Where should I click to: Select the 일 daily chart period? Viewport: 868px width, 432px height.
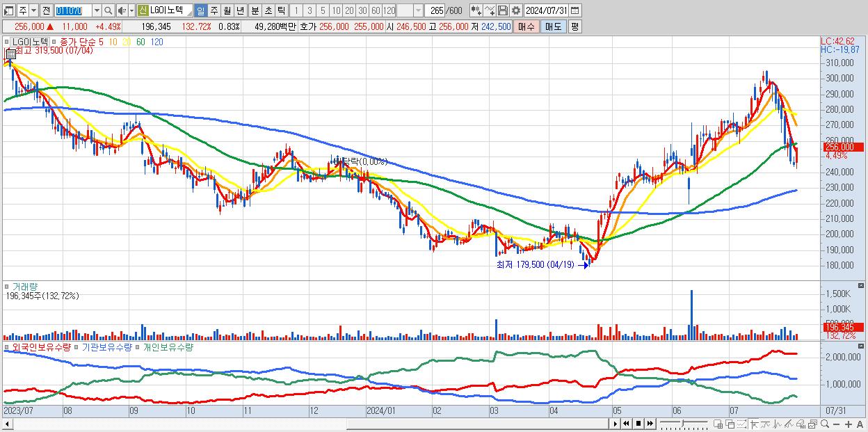pyautogui.click(x=200, y=10)
